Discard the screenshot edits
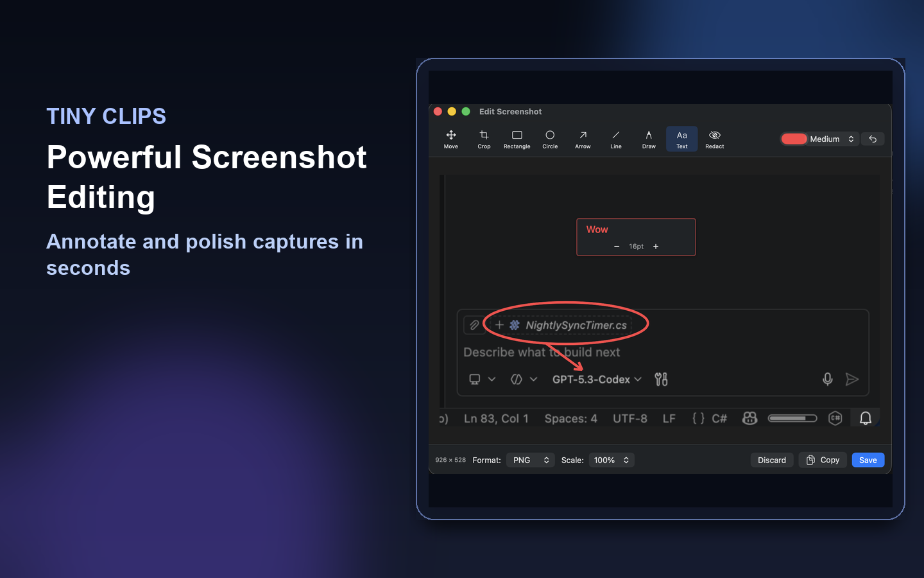Screen dimensions: 924x578 click(772, 460)
